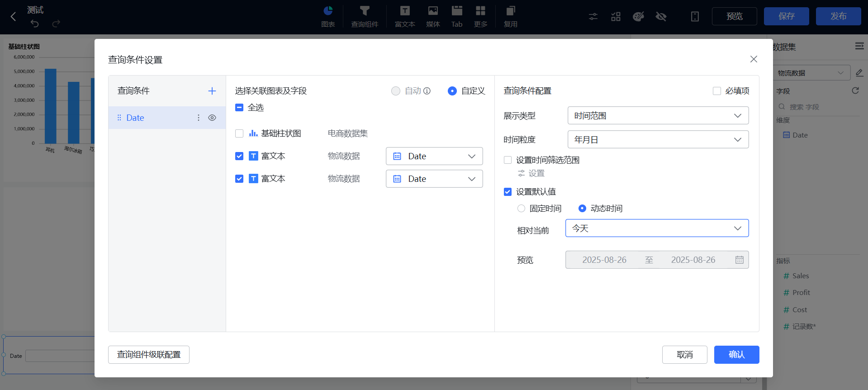Click the 设置 link under time filter range
The height and width of the screenshot is (390, 868).
pyautogui.click(x=531, y=173)
